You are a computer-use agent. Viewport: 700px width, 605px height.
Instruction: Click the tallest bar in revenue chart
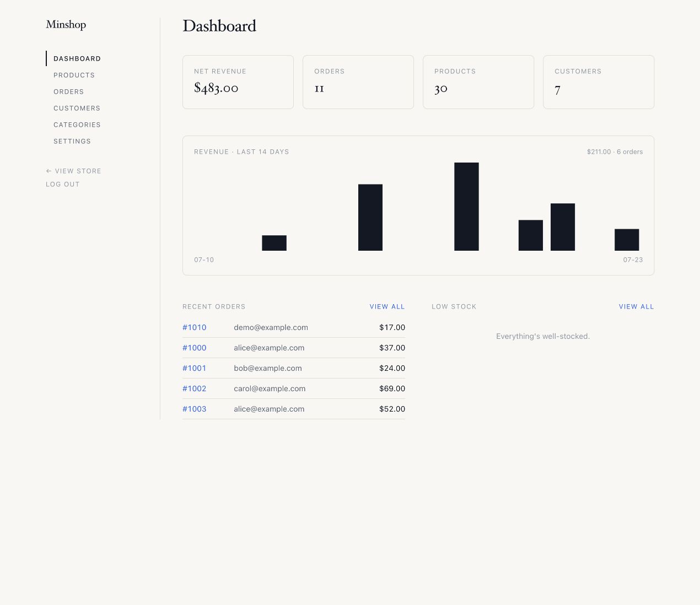[466, 207]
